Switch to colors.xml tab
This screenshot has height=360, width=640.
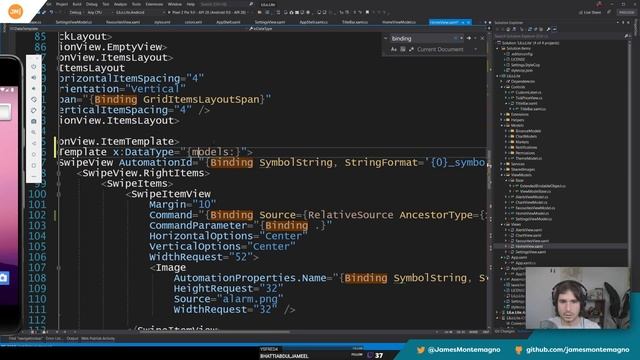[x=193, y=22]
